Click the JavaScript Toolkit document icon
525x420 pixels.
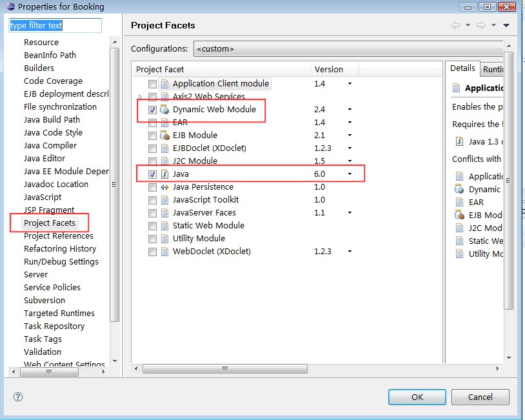pyautogui.click(x=164, y=200)
